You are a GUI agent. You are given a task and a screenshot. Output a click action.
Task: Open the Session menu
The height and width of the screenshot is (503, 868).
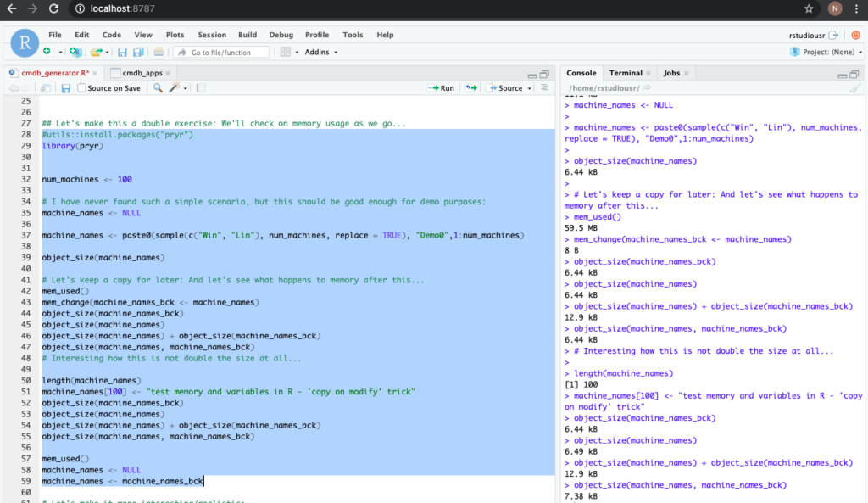[212, 34]
